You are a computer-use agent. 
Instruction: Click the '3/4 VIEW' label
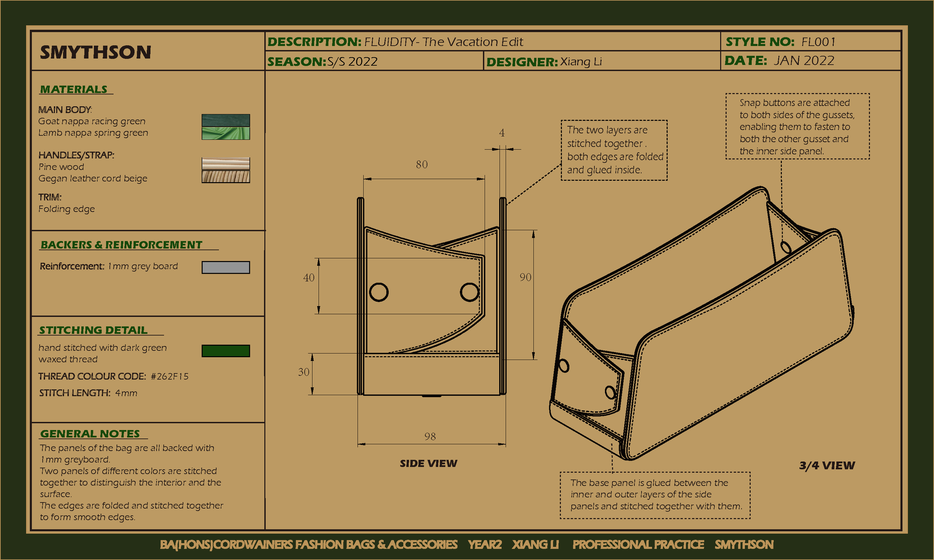pos(827,465)
